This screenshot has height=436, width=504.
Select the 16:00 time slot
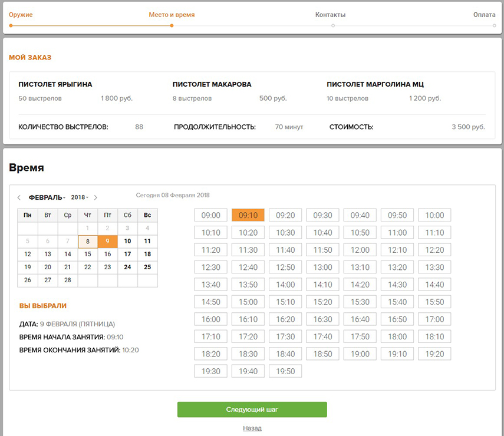(x=211, y=319)
